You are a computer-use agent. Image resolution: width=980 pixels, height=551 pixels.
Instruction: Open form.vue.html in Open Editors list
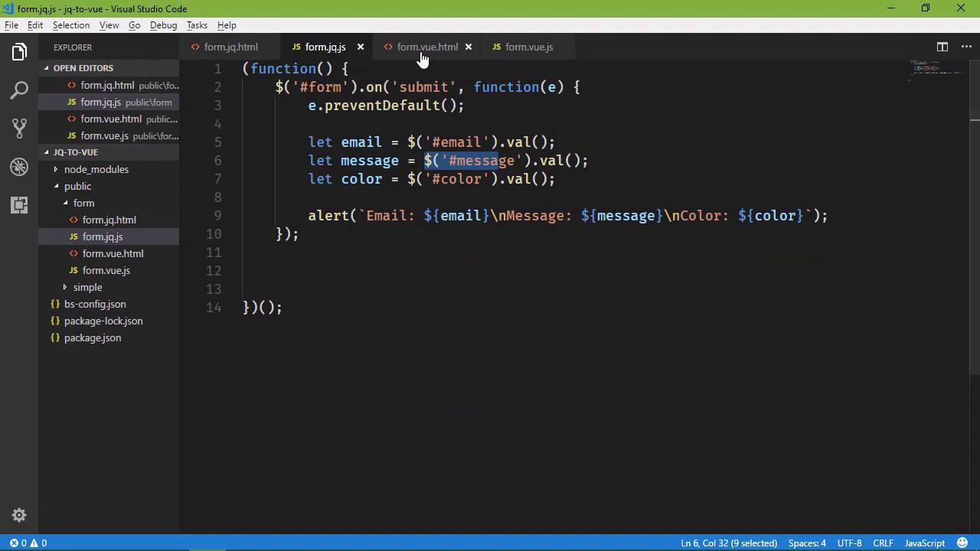tap(109, 119)
